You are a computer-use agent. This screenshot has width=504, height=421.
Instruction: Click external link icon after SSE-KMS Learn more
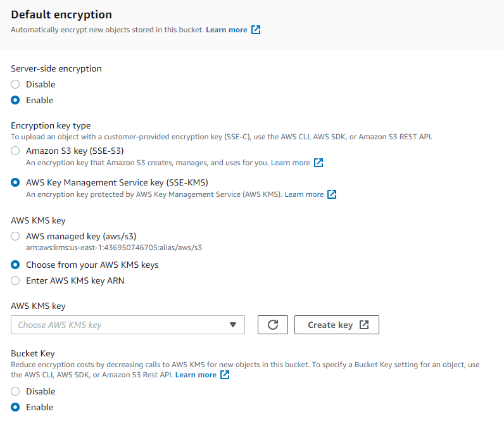(332, 194)
